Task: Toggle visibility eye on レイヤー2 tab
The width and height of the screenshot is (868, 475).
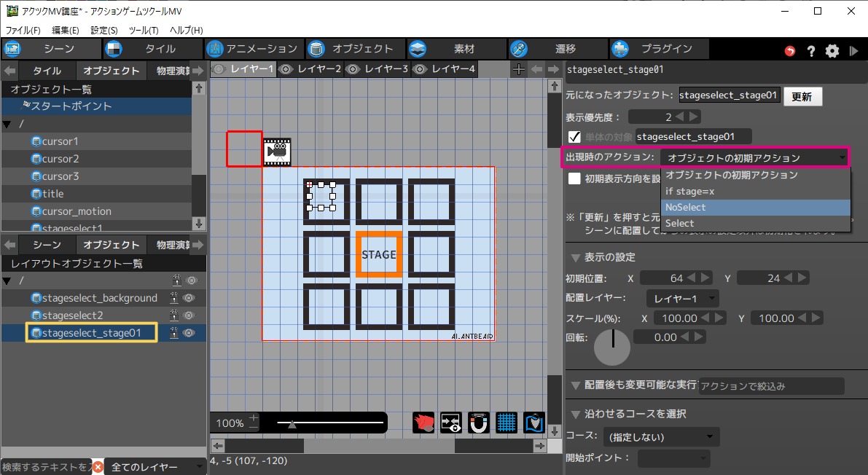Action: pos(286,69)
